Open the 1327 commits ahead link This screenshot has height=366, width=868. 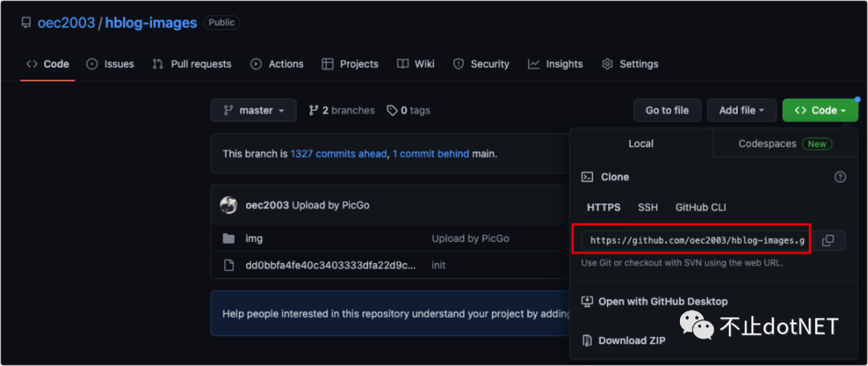338,154
